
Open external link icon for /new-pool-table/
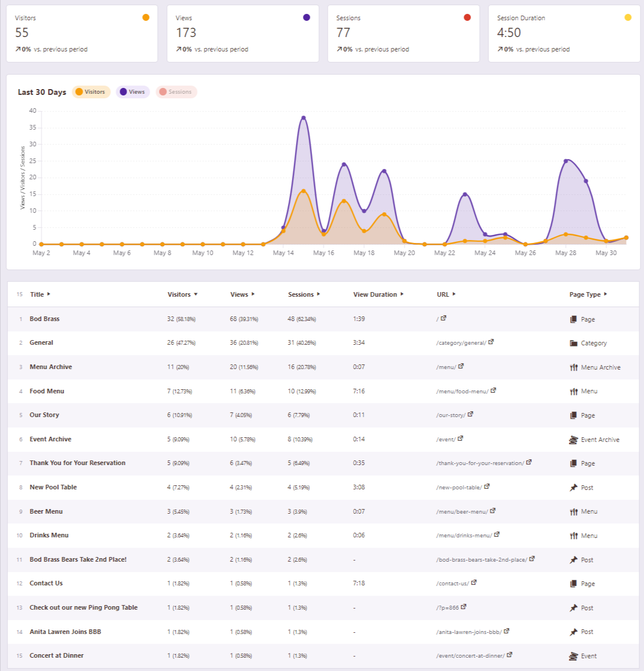[x=487, y=486]
